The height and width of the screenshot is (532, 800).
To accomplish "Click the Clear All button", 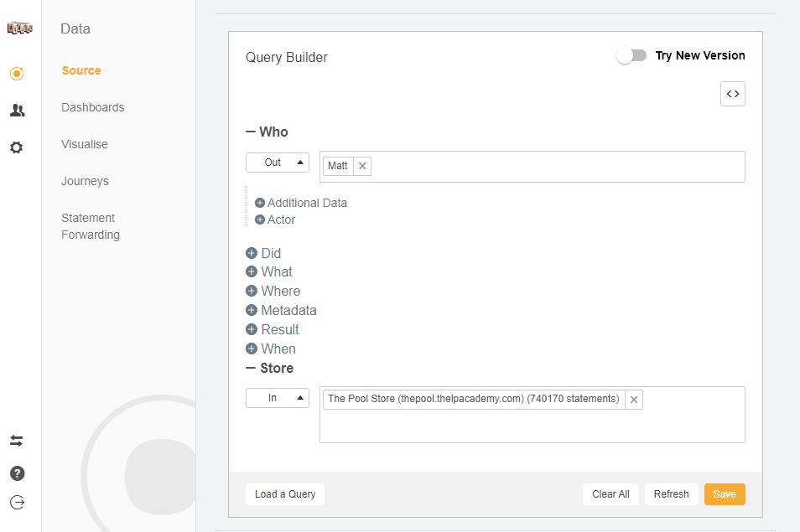I will pyautogui.click(x=610, y=494).
